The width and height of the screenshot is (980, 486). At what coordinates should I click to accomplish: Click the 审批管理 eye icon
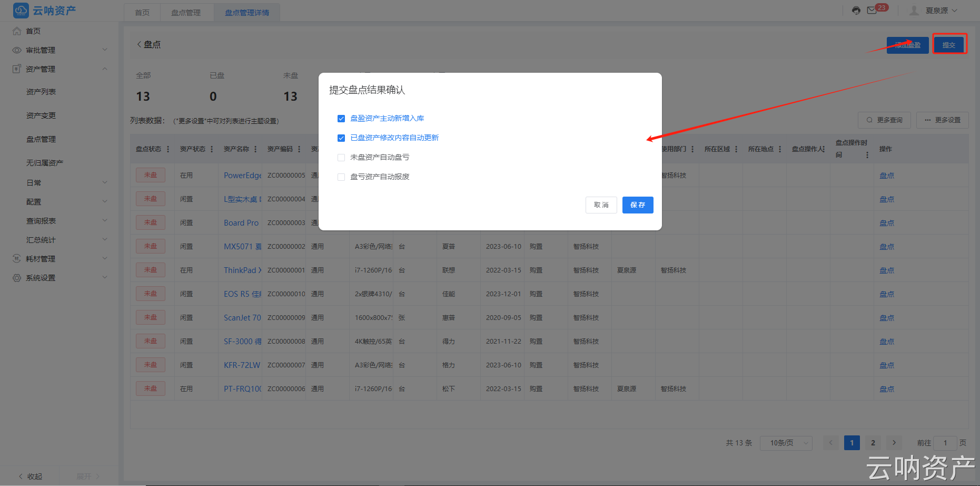17,50
